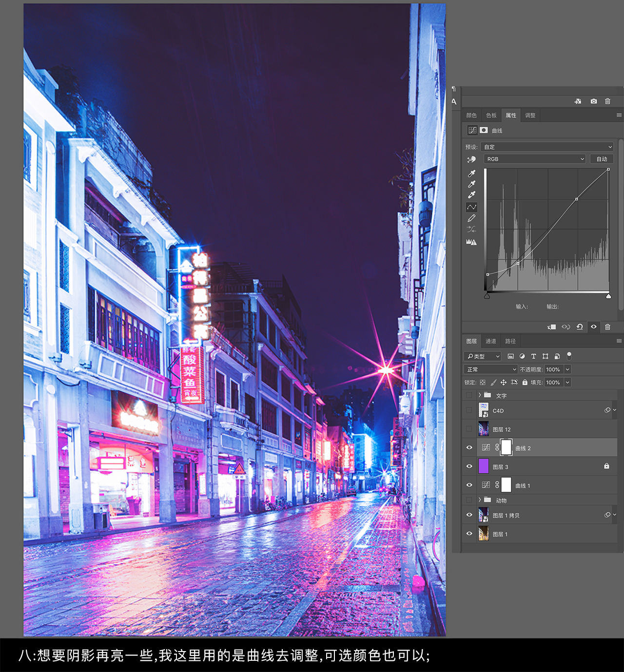This screenshot has height=672, width=624.
Task: Activate the on-image targeted adjustment hand tool
Action: point(471,159)
